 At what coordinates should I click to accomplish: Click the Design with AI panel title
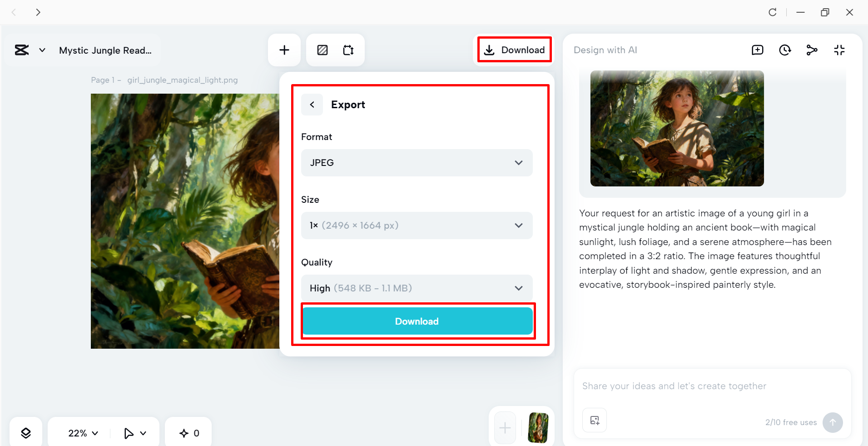[605, 50]
